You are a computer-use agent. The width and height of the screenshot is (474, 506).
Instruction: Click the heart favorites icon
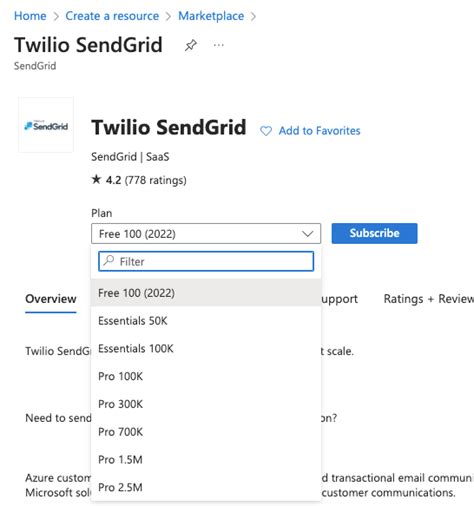coord(266,131)
